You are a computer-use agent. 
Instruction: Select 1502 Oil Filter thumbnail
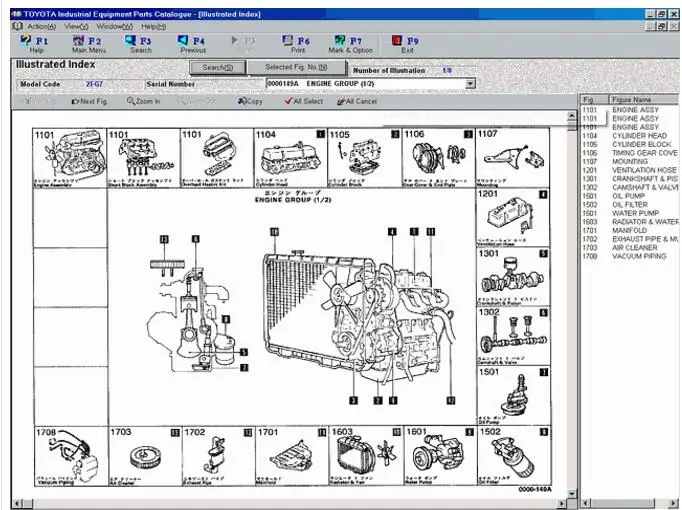pyautogui.click(x=514, y=456)
